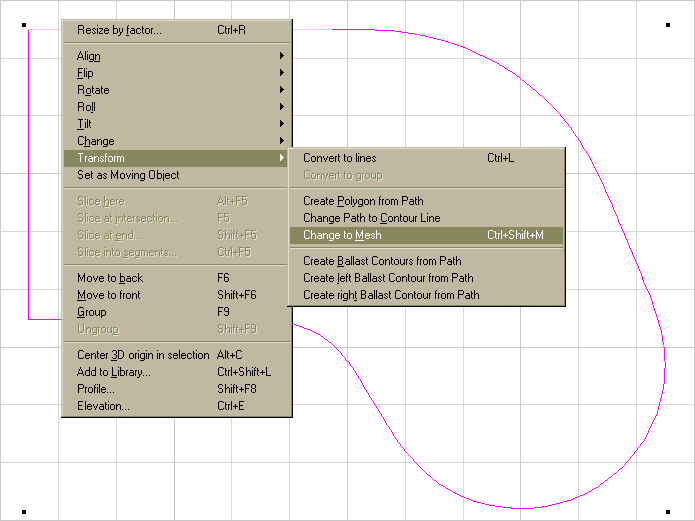Click the bottom-left selection handle
Screen dimensions: 695x521
[24, 512]
